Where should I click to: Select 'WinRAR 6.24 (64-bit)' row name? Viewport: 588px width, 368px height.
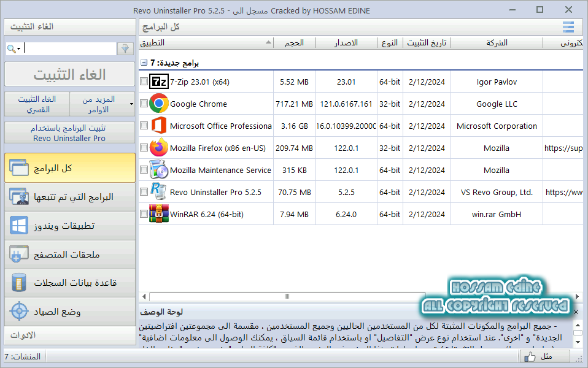(207, 214)
